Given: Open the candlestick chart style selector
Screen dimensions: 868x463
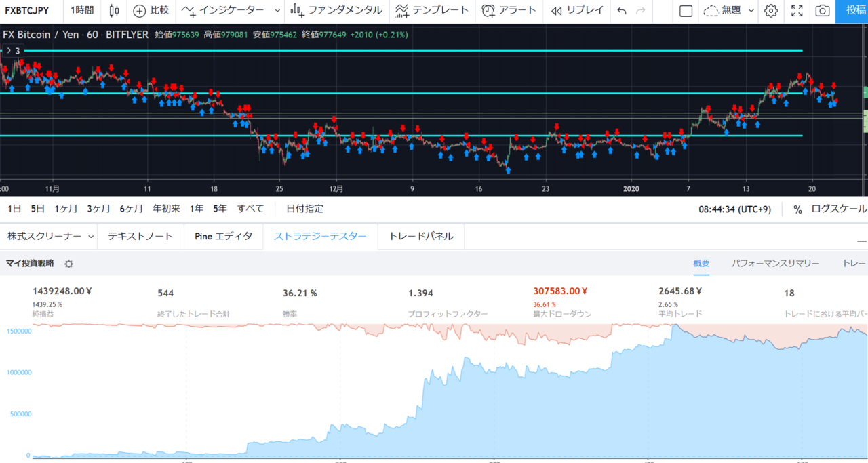Looking at the screenshot, I should (114, 11).
